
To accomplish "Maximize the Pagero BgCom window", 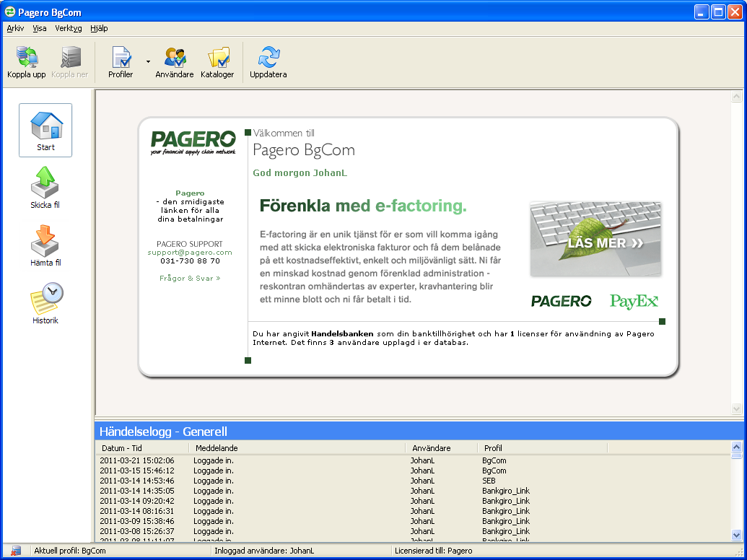I will [718, 12].
